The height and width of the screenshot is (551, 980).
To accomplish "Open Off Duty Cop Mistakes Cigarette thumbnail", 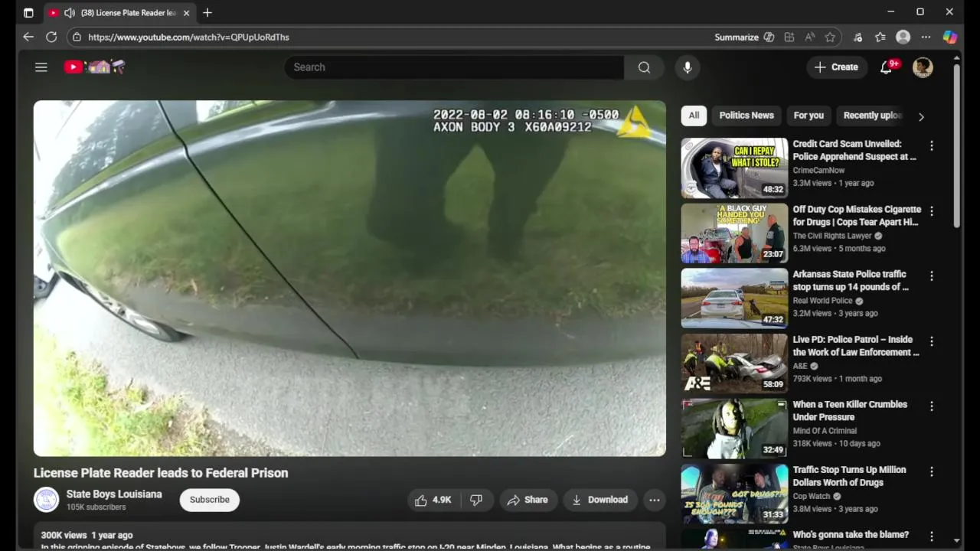I will tap(734, 233).
